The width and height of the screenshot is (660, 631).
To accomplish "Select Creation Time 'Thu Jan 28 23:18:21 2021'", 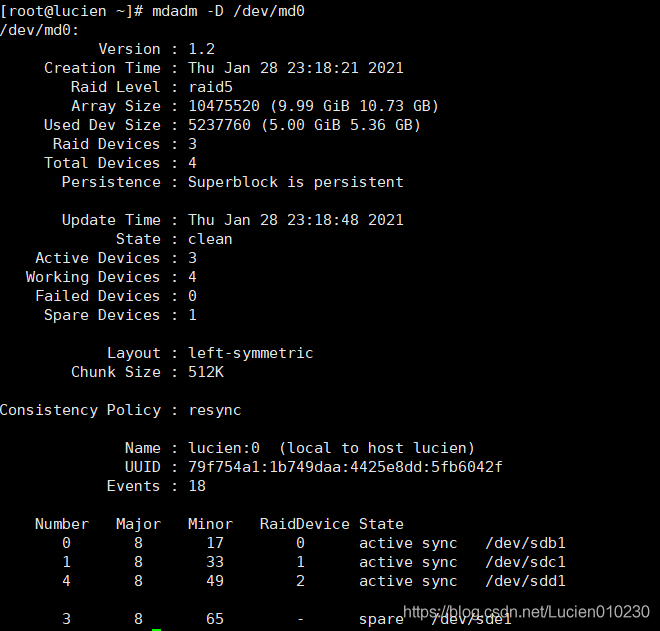I will [296, 68].
